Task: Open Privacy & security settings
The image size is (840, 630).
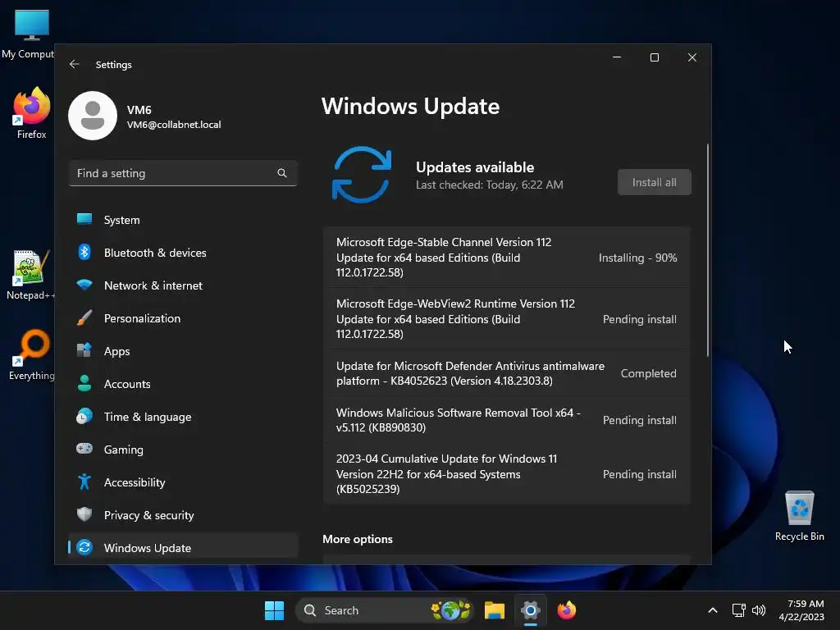Action: (x=183, y=515)
